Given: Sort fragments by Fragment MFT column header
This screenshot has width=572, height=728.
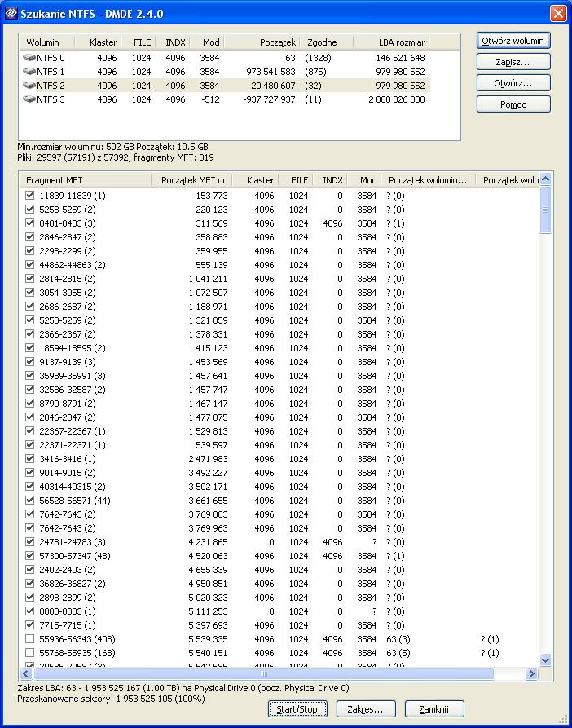Looking at the screenshot, I should (86, 180).
